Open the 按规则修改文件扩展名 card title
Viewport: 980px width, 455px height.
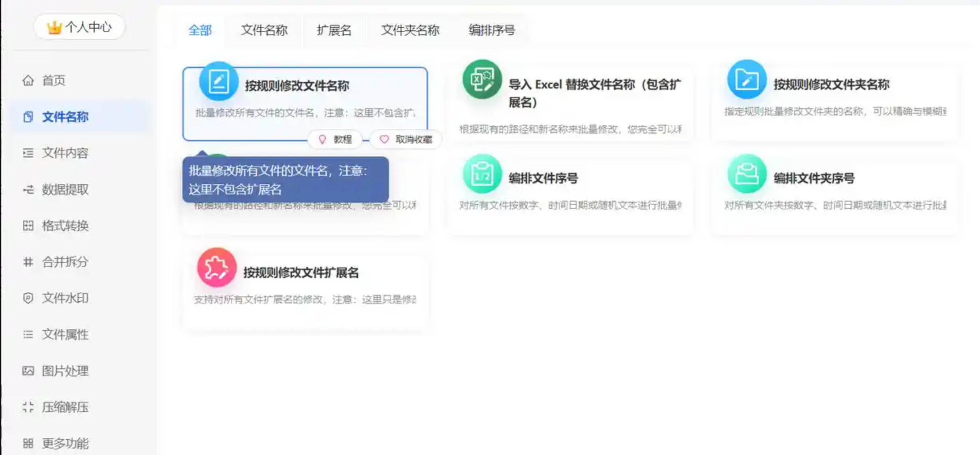point(301,273)
